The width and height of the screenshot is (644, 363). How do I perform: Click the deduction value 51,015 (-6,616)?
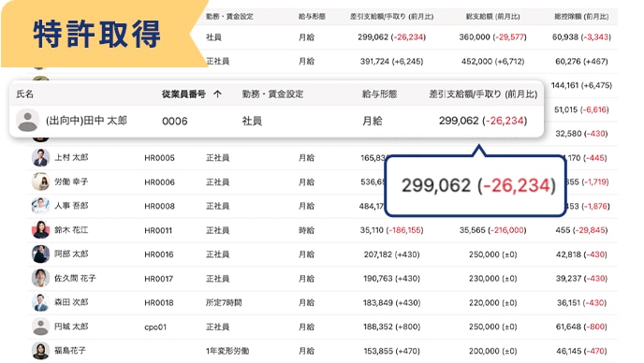tap(581, 109)
